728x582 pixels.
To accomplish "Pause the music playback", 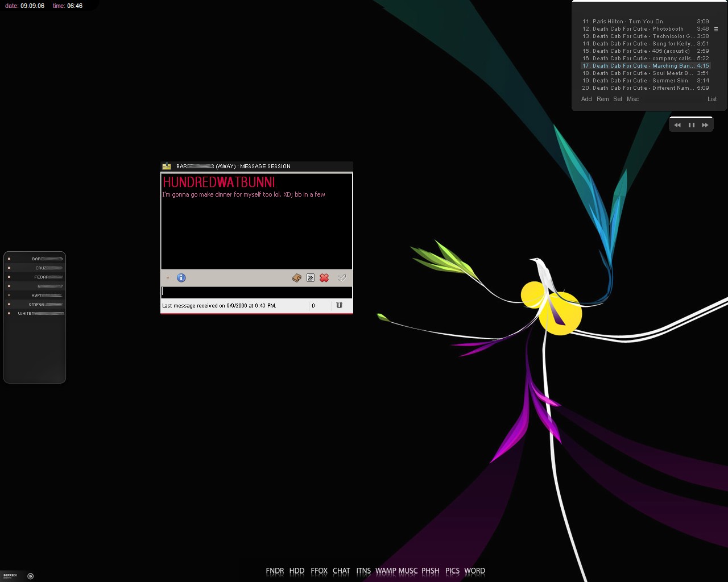I will pyautogui.click(x=692, y=125).
